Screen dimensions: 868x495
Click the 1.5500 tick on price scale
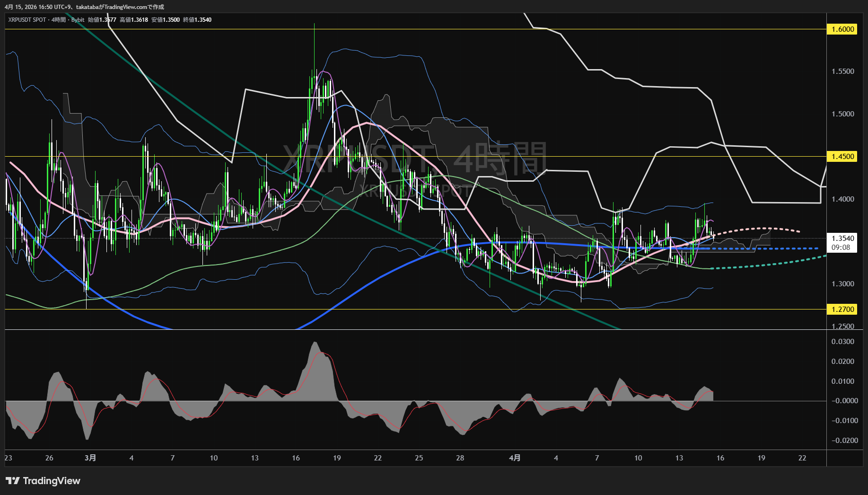point(842,71)
